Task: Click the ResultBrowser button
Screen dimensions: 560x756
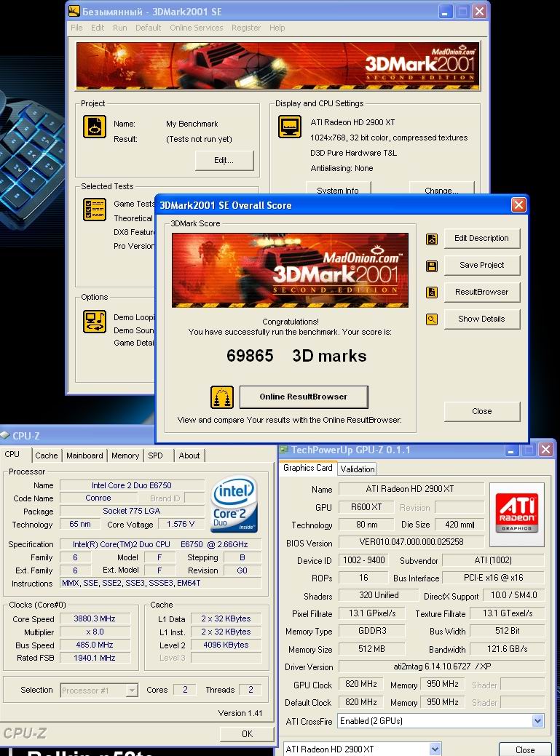Action: (x=481, y=293)
